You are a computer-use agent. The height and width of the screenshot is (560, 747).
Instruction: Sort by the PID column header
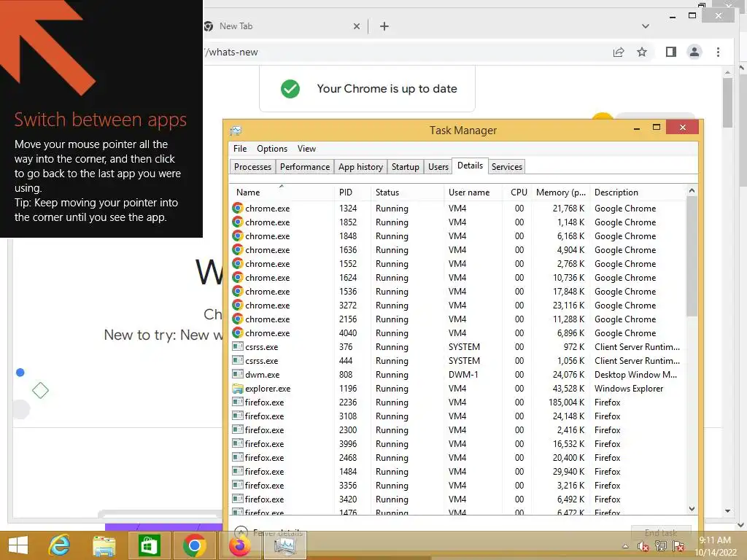coord(352,192)
